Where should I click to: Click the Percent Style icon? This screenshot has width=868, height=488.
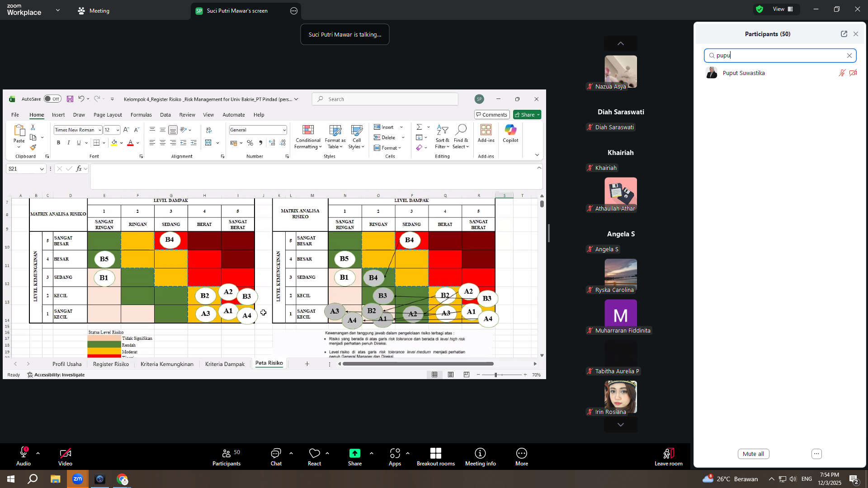pyautogui.click(x=250, y=143)
